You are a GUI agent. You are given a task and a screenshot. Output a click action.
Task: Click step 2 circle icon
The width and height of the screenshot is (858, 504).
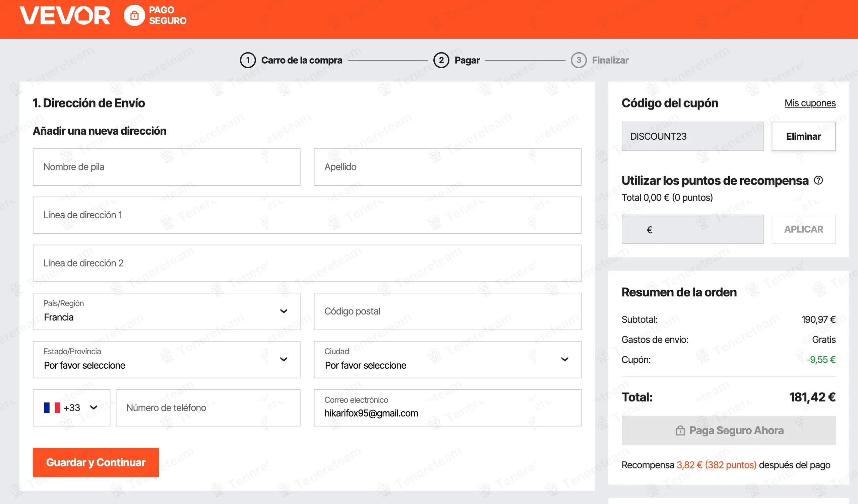tap(441, 60)
